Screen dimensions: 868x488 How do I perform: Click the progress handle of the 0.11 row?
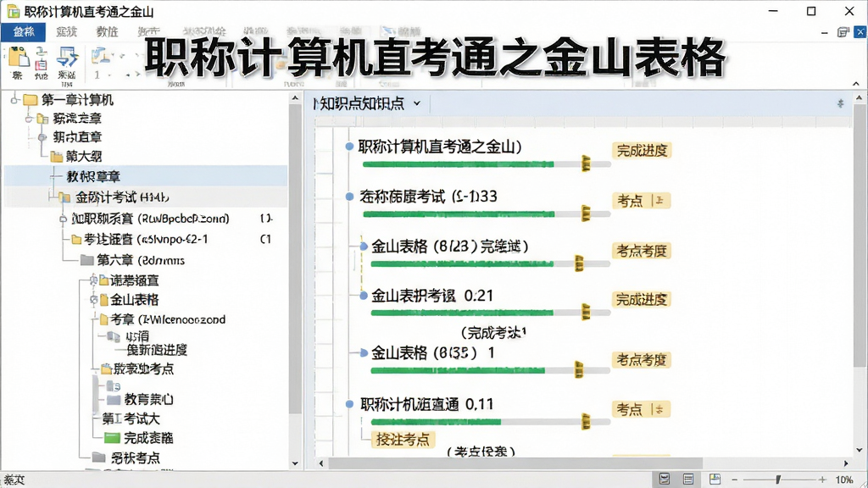(x=586, y=422)
